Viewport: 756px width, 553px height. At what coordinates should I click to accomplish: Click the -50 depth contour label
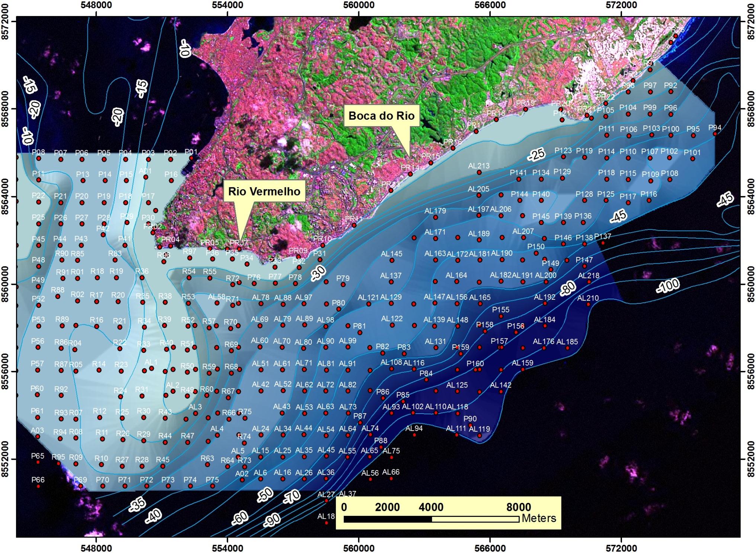click(x=265, y=495)
